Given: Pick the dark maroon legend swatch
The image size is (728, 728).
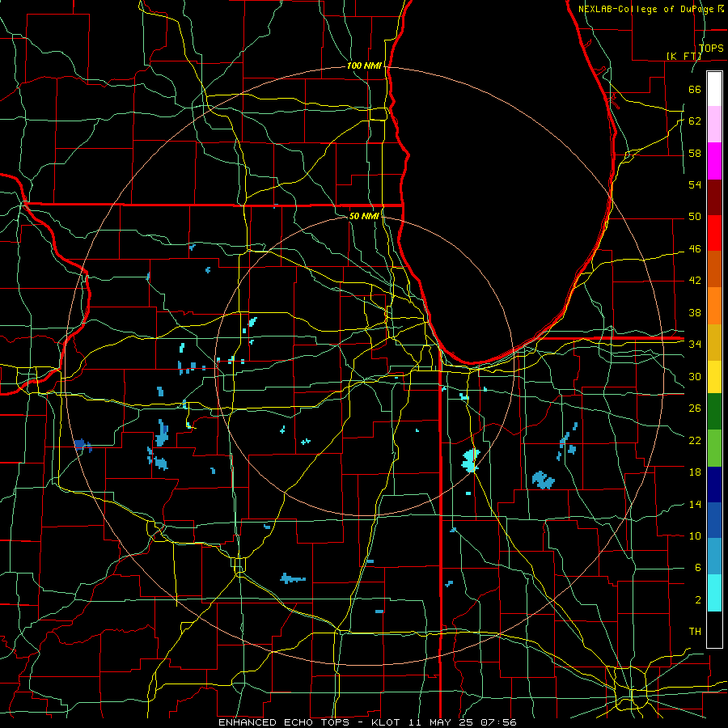Looking at the screenshot, I should tap(714, 197).
